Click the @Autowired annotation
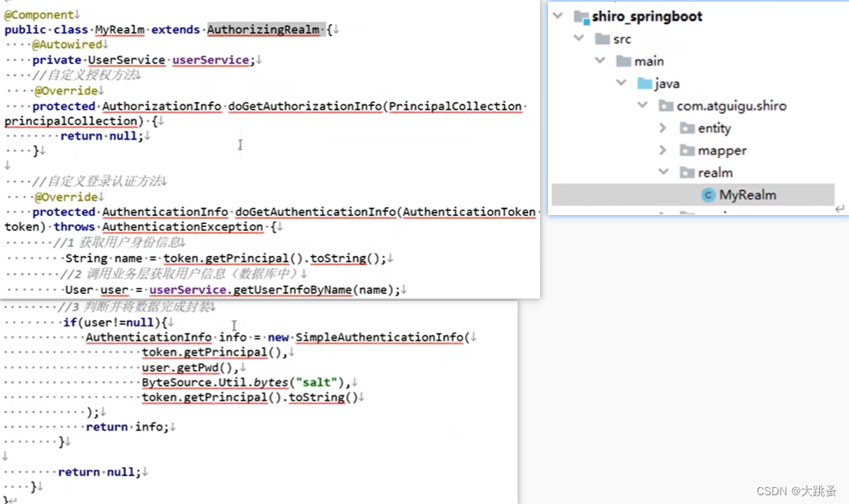This screenshot has height=504, width=849. 67,44
